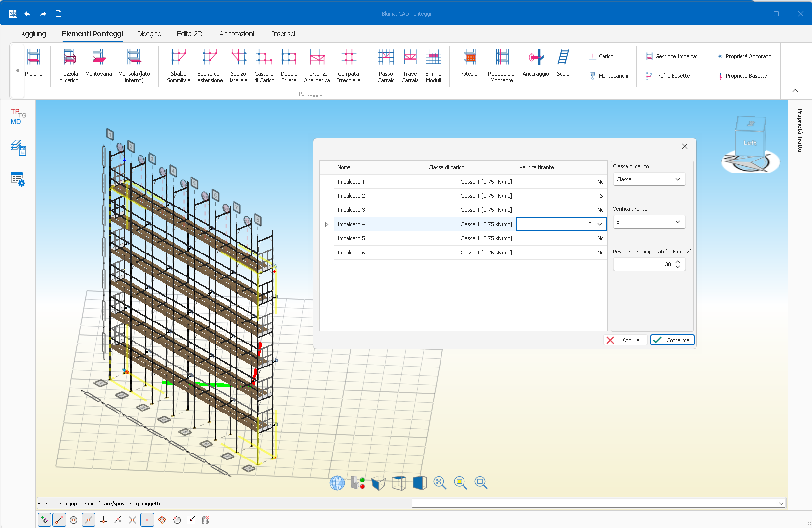Open the Protezioni tool
This screenshot has height=528, width=812.
tap(469, 64)
